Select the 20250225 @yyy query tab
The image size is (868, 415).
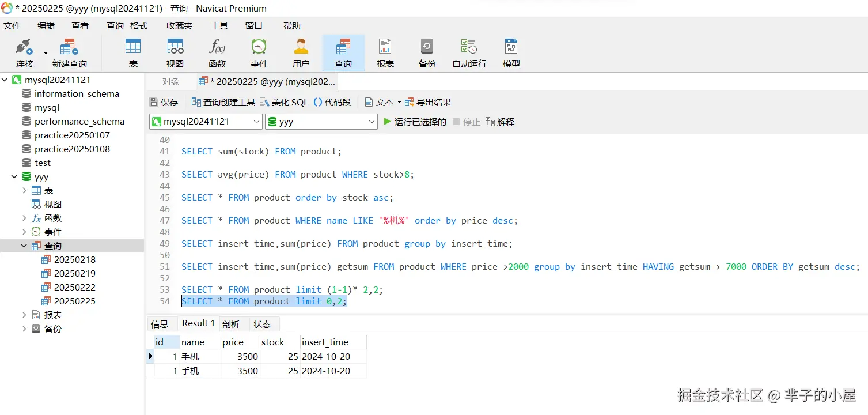(x=267, y=81)
